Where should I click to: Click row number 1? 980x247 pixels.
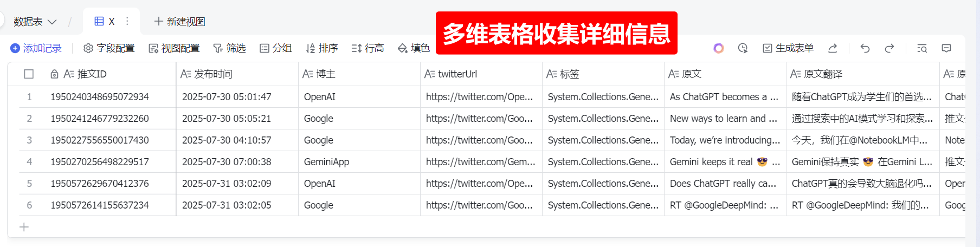29,97
